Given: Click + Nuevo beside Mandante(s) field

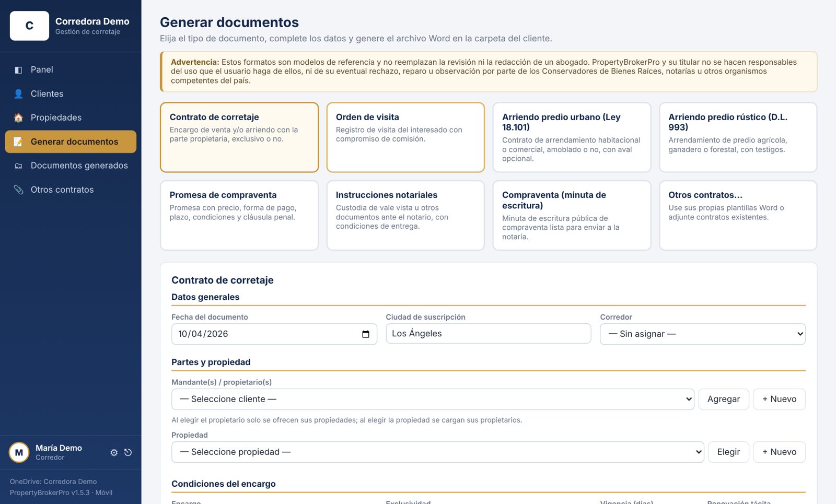Looking at the screenshot, I should (779, 400).
